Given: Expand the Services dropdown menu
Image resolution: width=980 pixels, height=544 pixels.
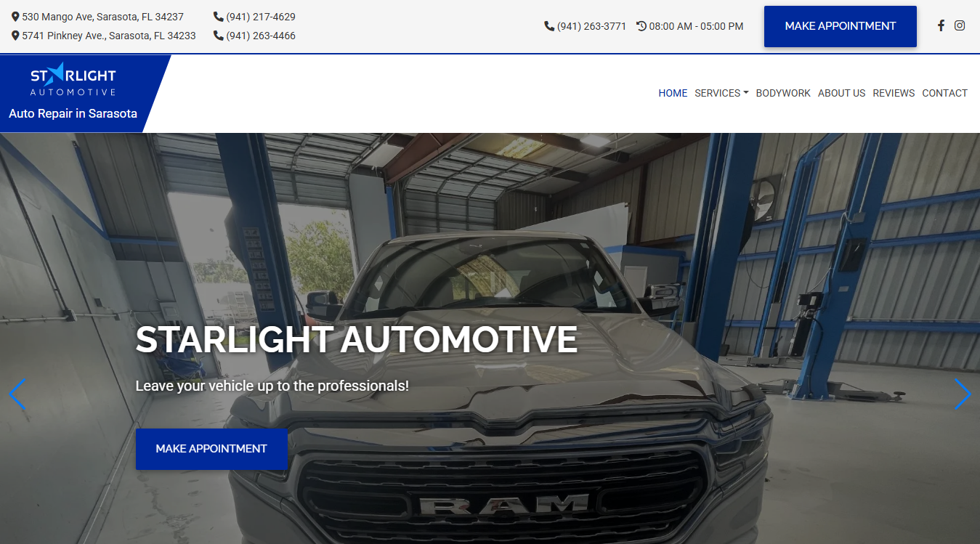Looking at the screenshot, I should (x=721, y=93).
